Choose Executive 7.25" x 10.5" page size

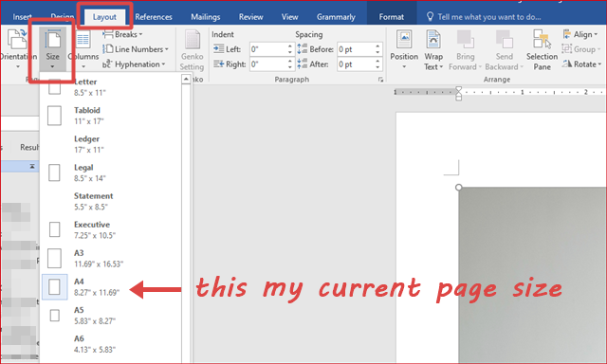pos(111,229)
